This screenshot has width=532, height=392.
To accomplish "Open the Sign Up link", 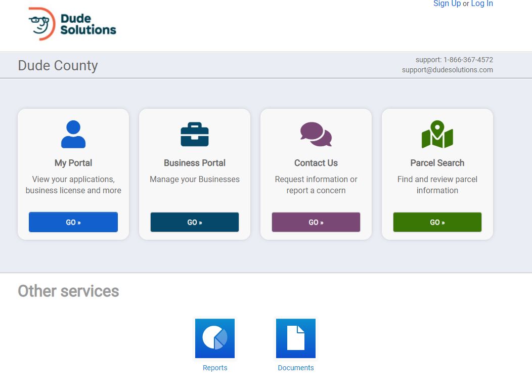I will (447, 4).
